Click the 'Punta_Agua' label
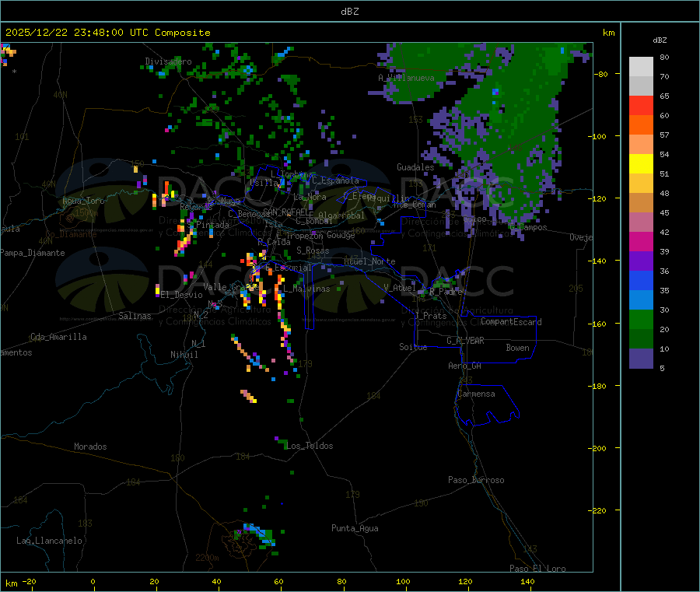700x592 pixels. click(x=355, y=528)
